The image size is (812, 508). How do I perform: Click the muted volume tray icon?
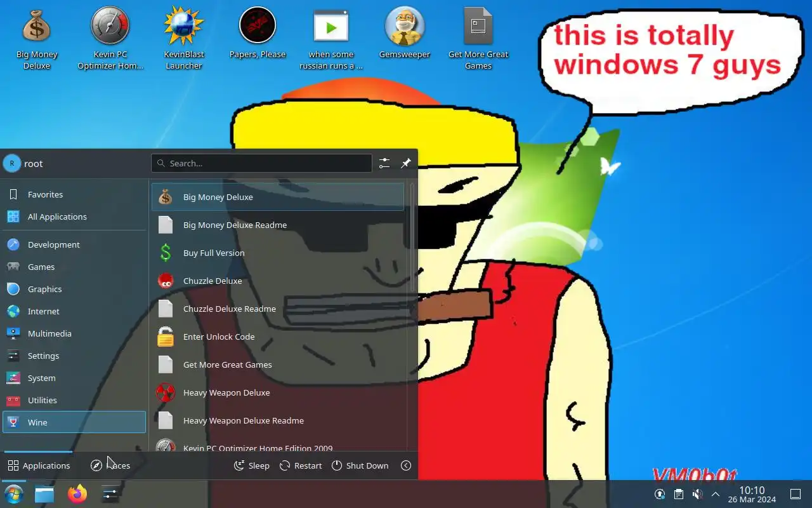[x=697, y=494]
